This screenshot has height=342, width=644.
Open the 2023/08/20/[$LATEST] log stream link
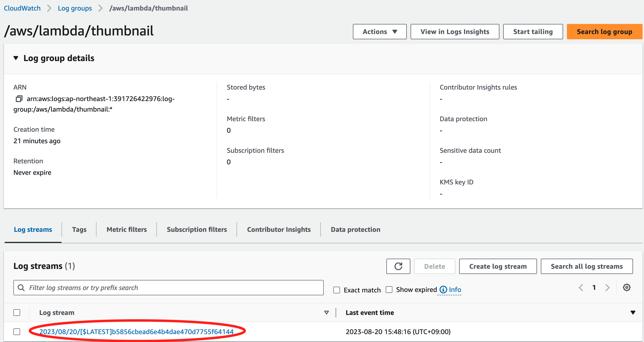point(136,331)
